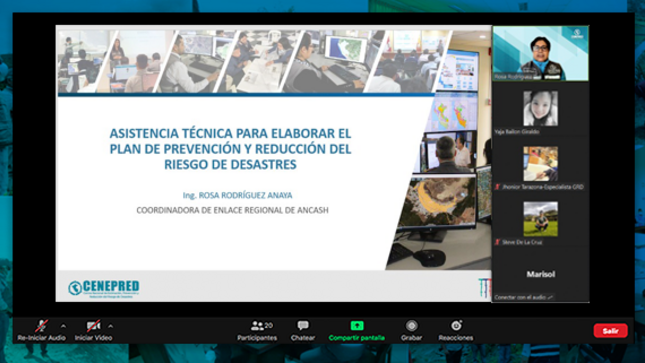
Task: Select Jhonior Tarazona participant thumbnail
Action: (x=541, y=164)
